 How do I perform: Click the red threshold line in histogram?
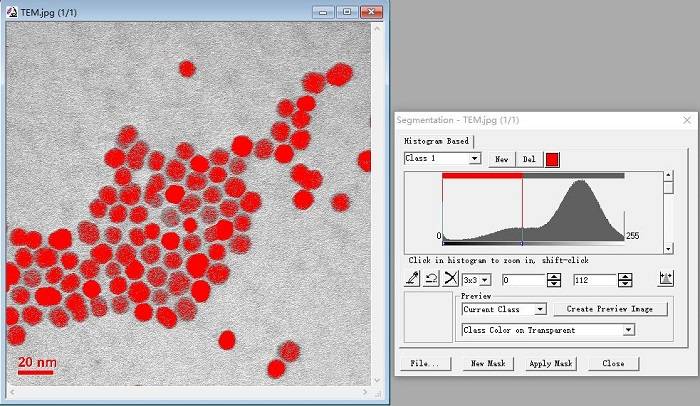click(522, 210)
